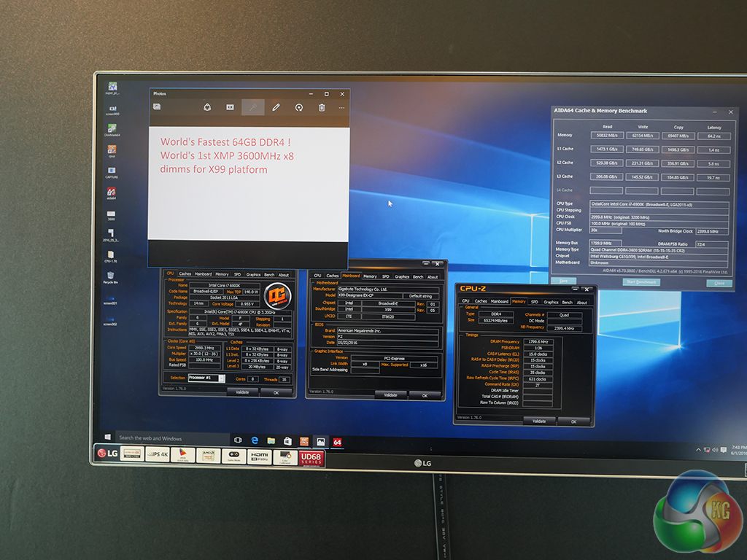Screen dimensions: 747x560
Task: Click the AIDA64 icon on the taskbar
Action: coord(337,441)
